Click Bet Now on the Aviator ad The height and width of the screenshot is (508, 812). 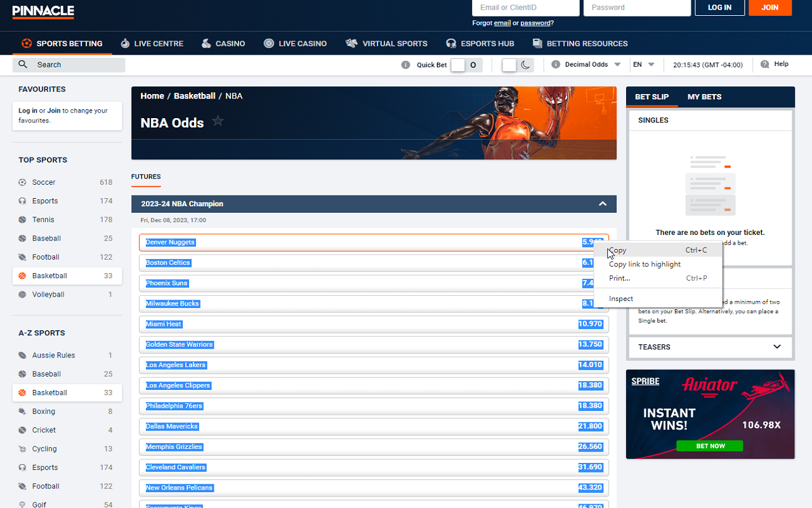[x=710, y=446]
